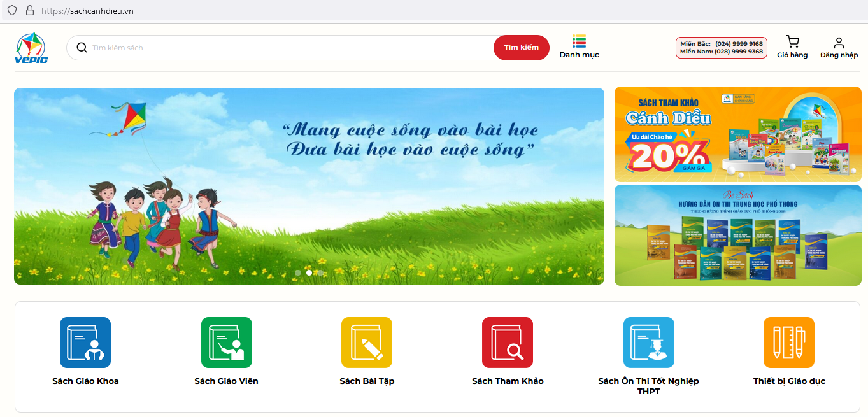Click the magnifier icon in search bar
The width and height of the screenshot is (868, 417).
(82, 48)
